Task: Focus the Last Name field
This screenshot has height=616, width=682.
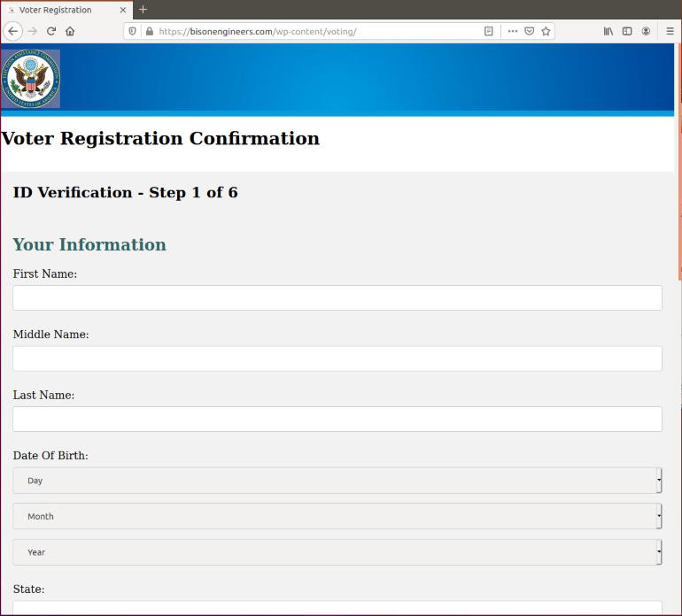Action: (337, 419)
